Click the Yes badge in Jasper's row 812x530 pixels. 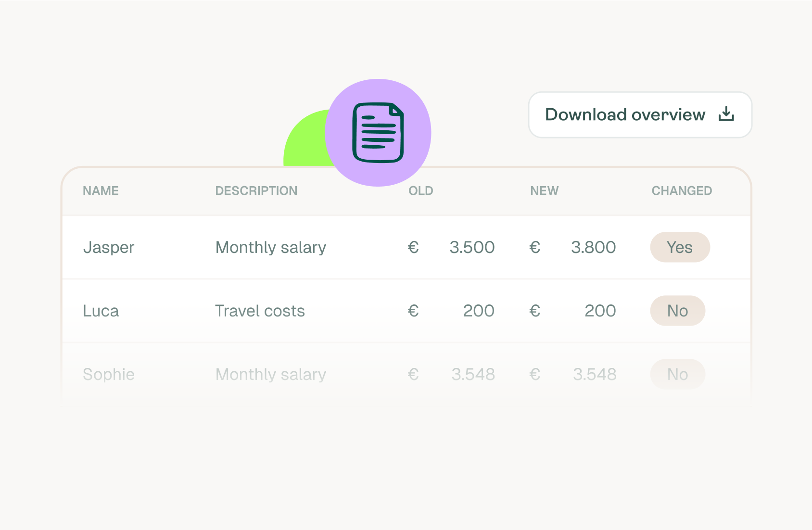680,247
